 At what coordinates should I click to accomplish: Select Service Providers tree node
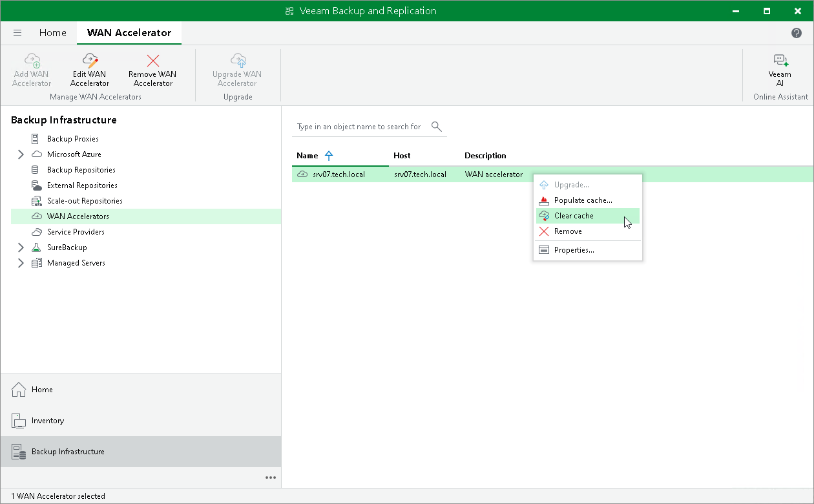tap(76, 232)
